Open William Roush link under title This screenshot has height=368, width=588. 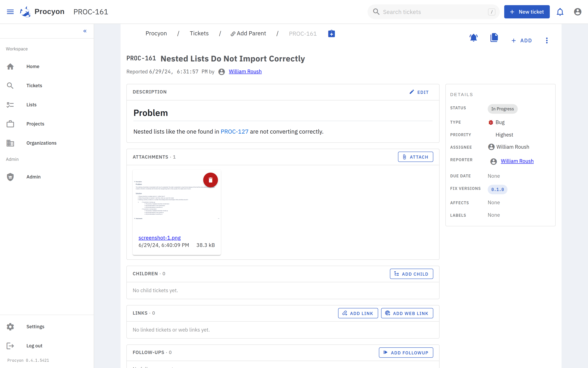click(245, 72)
